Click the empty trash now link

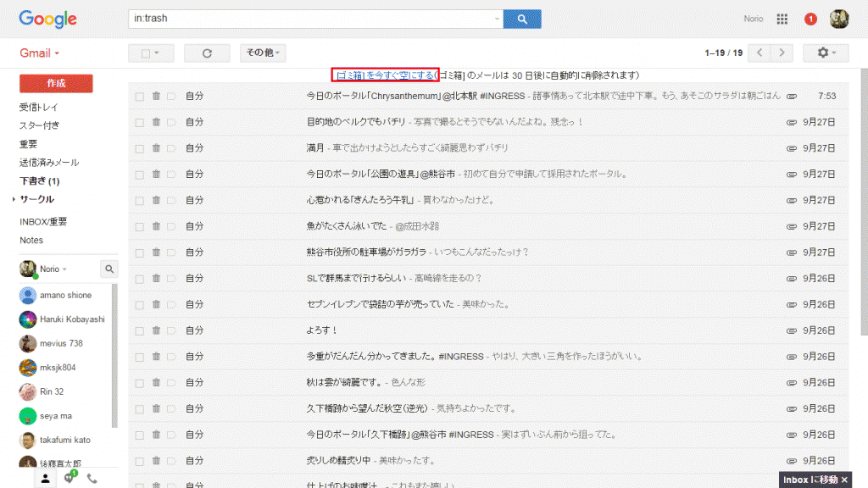pos(385,75)
